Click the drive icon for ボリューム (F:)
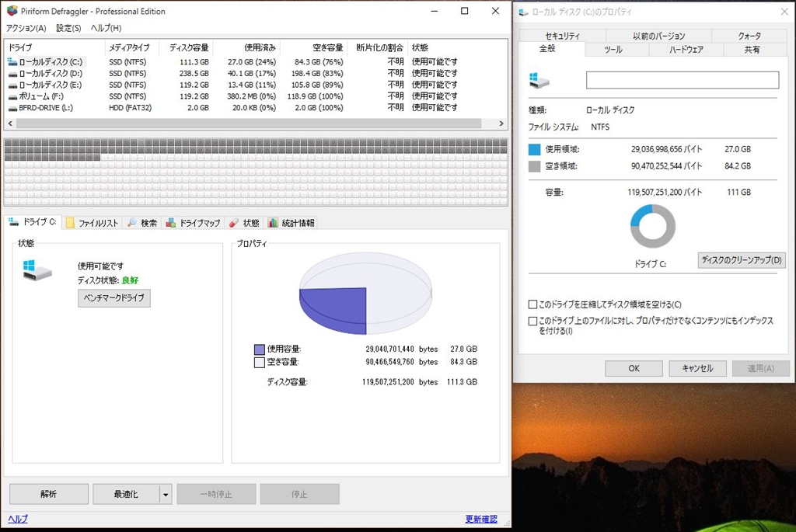The height and width of the screenshot is (532, 796). 12,97
